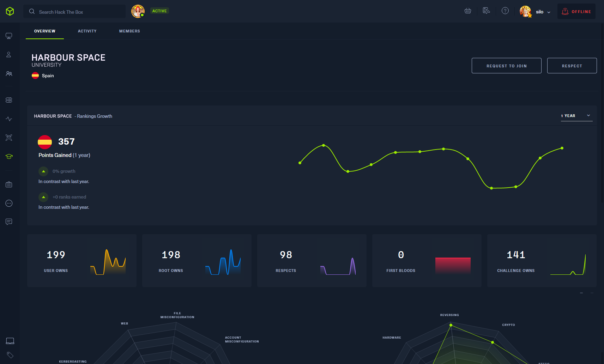Image resolution: width=604 pixels, height=364 pixels.
Task: Open the universities graduation cap sidebar icon
Action: point(9,156)
